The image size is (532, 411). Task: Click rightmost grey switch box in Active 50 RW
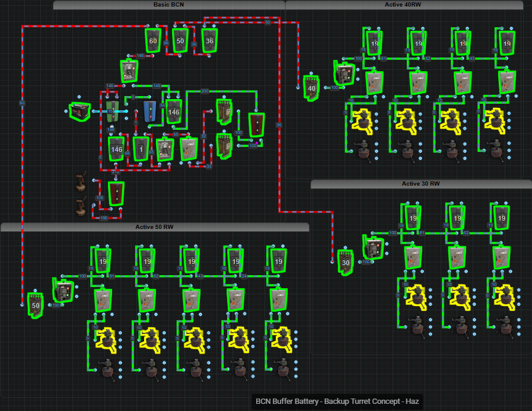click(279, 300)
